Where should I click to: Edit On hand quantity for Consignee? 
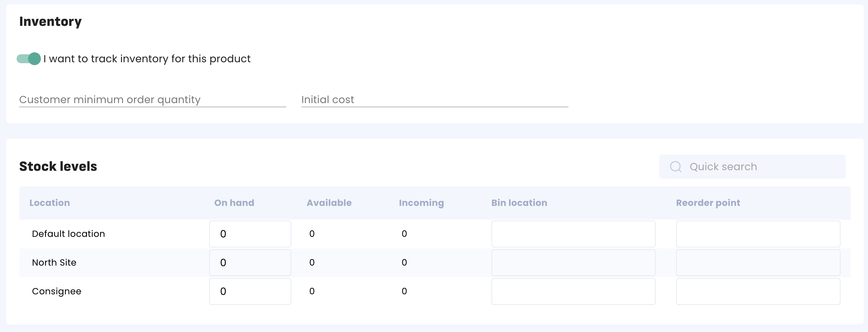pyautogui.click(x=250, y=291)
